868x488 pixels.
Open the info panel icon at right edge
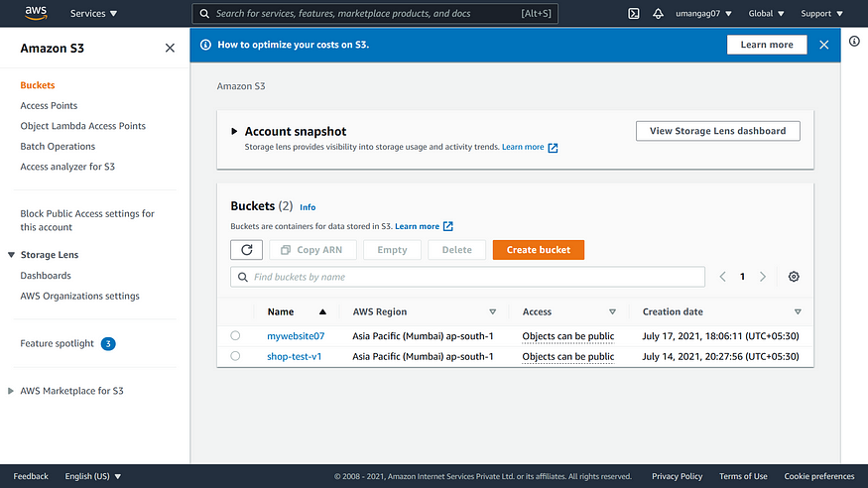854,41
